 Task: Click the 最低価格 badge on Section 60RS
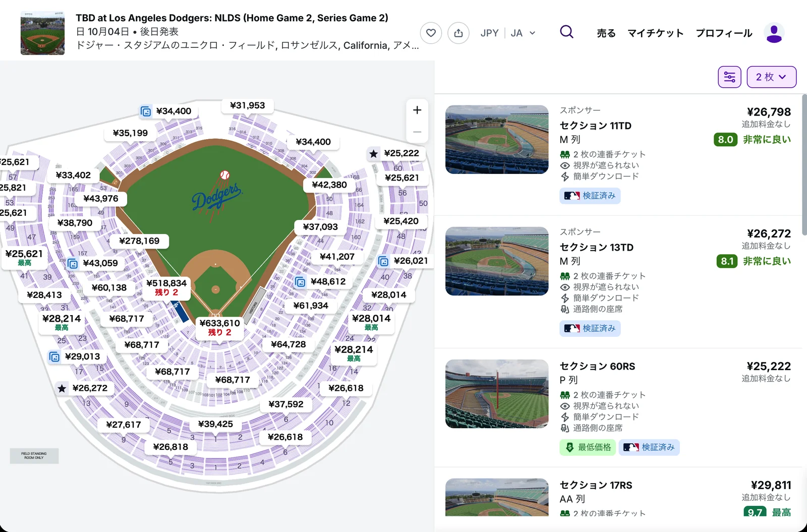588,447
